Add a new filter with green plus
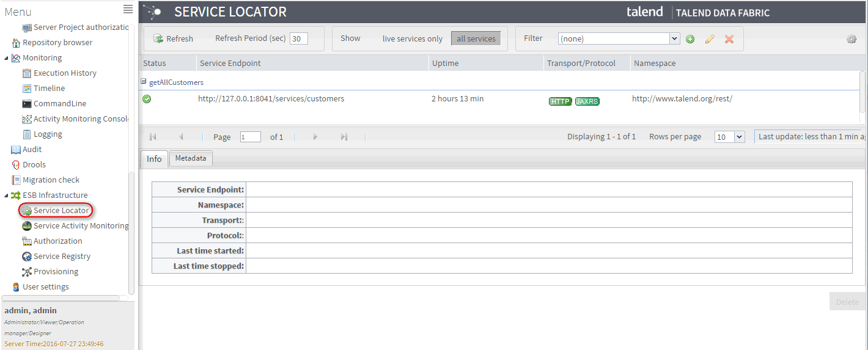The width and height of the screenshot is (868, 350). (690, 39)
